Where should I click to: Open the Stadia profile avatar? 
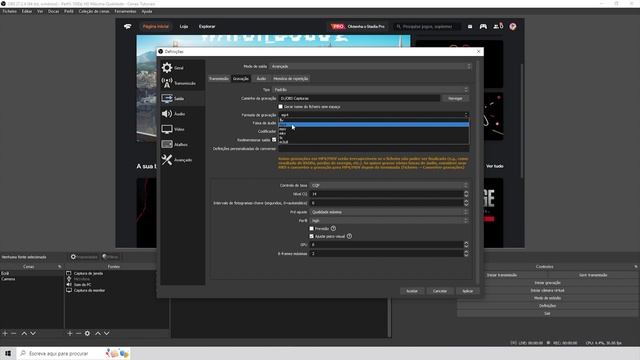click(513, 27)
